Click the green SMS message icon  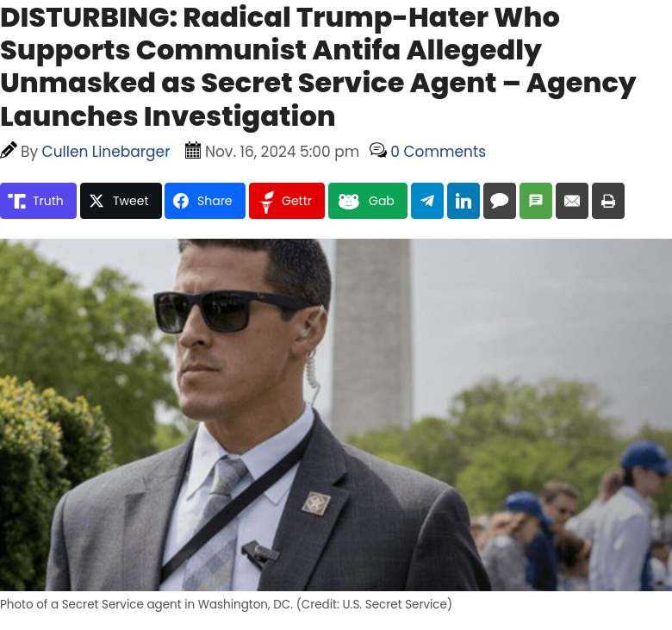tap(536, 201)
